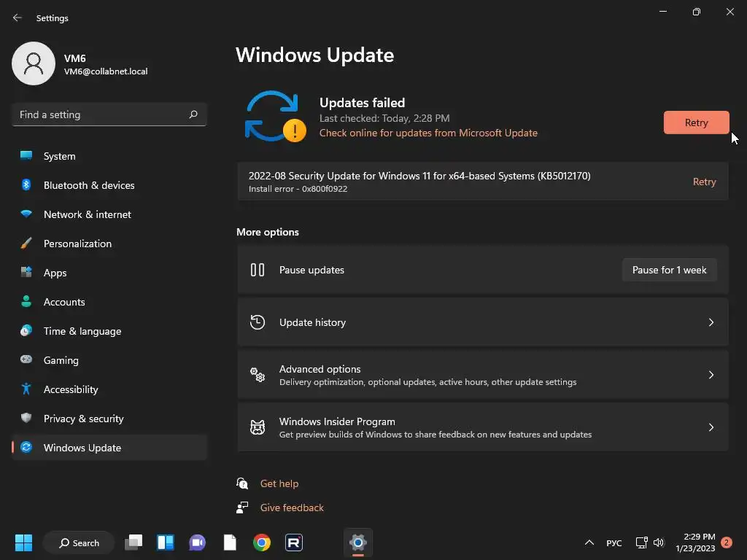Open the Windows Start button
The width and height of the screenshot is (747, 560).
pos(23,542)
